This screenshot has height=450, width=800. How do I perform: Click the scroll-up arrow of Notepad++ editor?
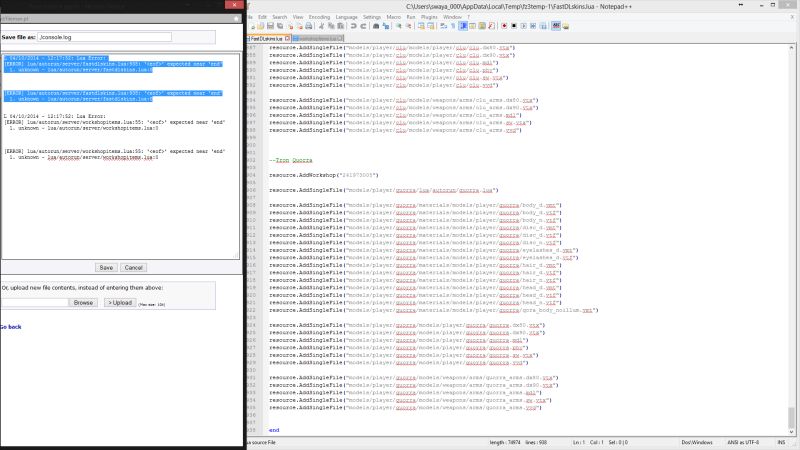tap(791, 47)
